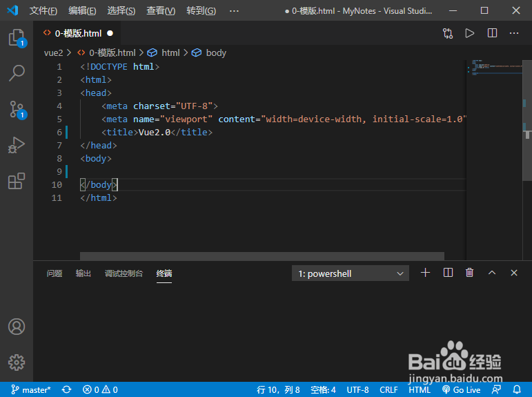Select the 0-模版.html editor tab
The image size is (532, 397).
point(78,33)
